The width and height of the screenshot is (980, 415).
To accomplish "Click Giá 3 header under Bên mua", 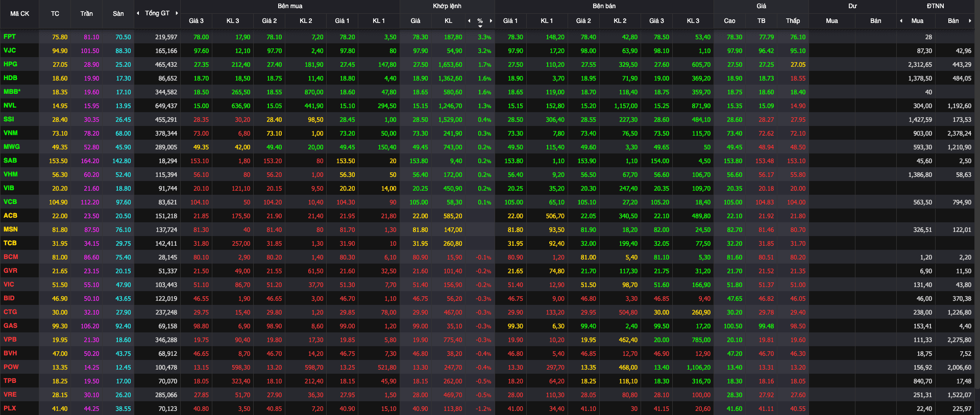I will click(196, 21).
